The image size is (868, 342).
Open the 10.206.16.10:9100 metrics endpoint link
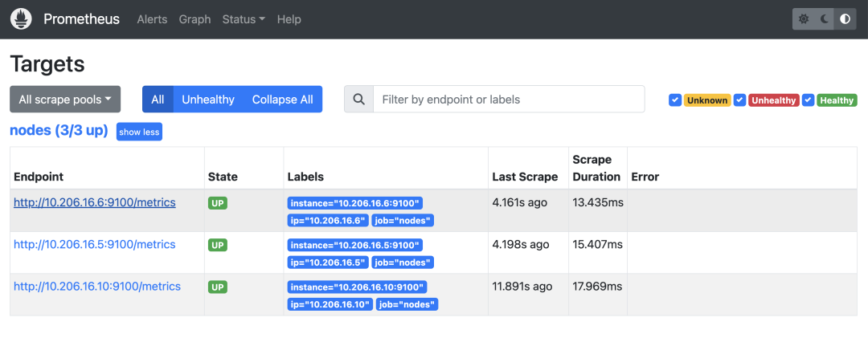[97, 286]
